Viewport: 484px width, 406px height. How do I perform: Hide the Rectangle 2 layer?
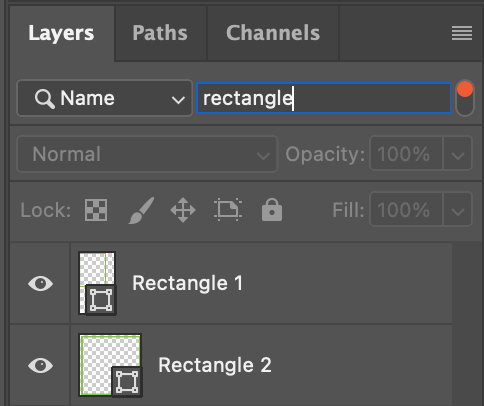pos(41,366)
